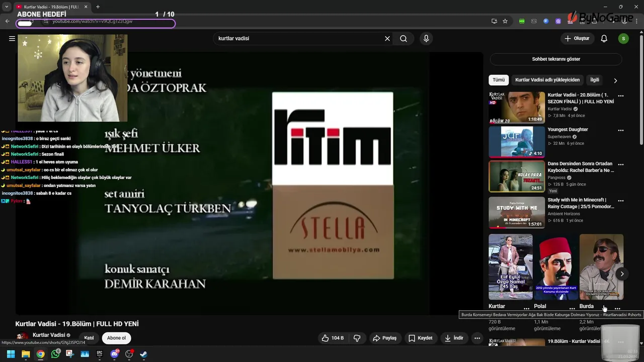Open OBS Studio from the taskbar
Screen dimensions: 644x362
[x=129, y=354]
